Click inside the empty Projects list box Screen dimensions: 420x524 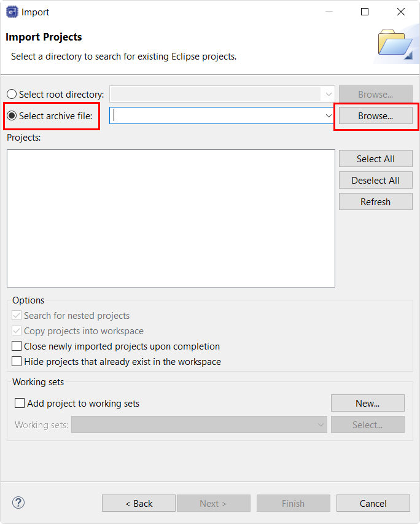[171, 218]
